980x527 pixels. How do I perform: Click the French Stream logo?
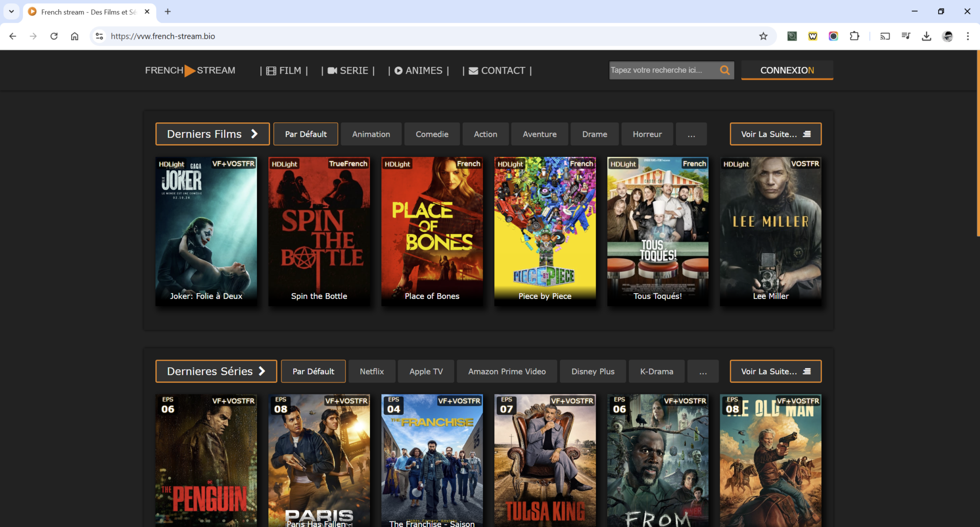[x=190, y=70]
